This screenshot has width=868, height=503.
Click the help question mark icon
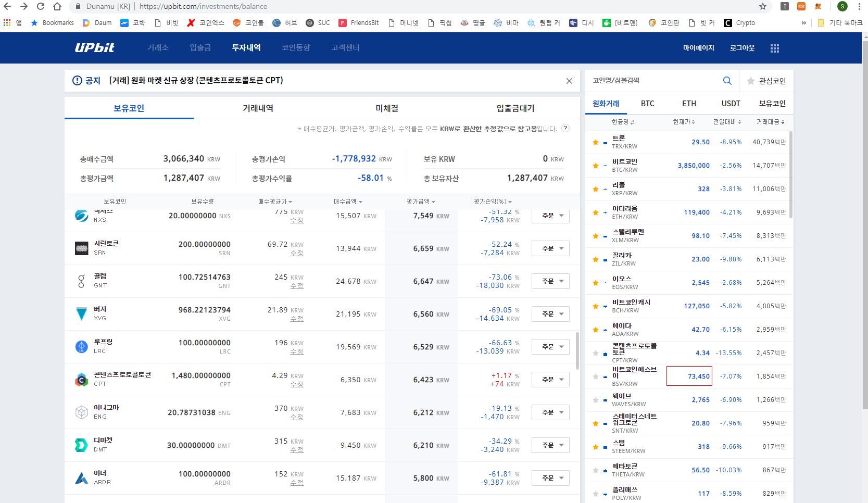click(565, 128)
